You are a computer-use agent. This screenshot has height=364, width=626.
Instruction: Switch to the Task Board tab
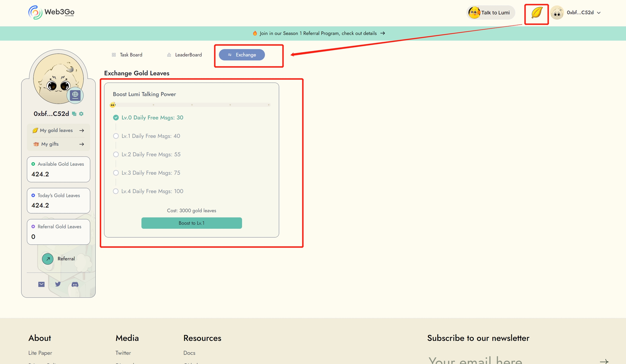pos(127,55)
